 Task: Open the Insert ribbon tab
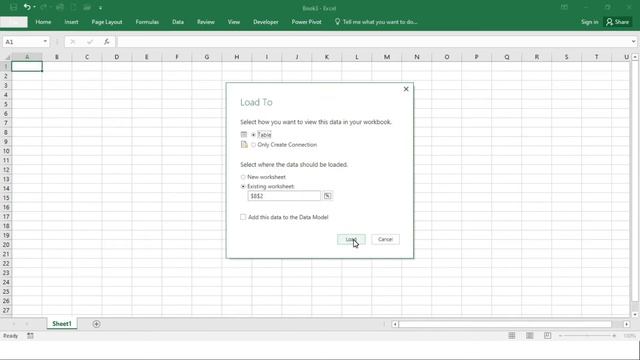click(71, 22)
